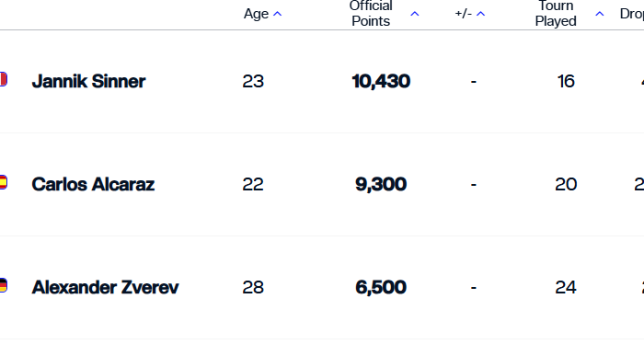Click the Tourn Played sort chevron
This screenshot has width=644, height=356.
pyautogui.click(x=600, y=14)
